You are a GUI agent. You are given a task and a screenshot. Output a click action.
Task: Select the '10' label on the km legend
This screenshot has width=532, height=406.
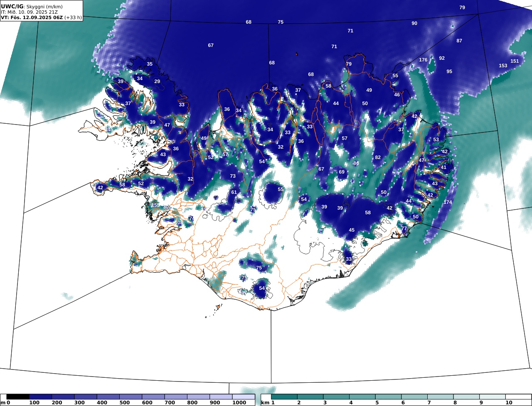pos(508,403)
